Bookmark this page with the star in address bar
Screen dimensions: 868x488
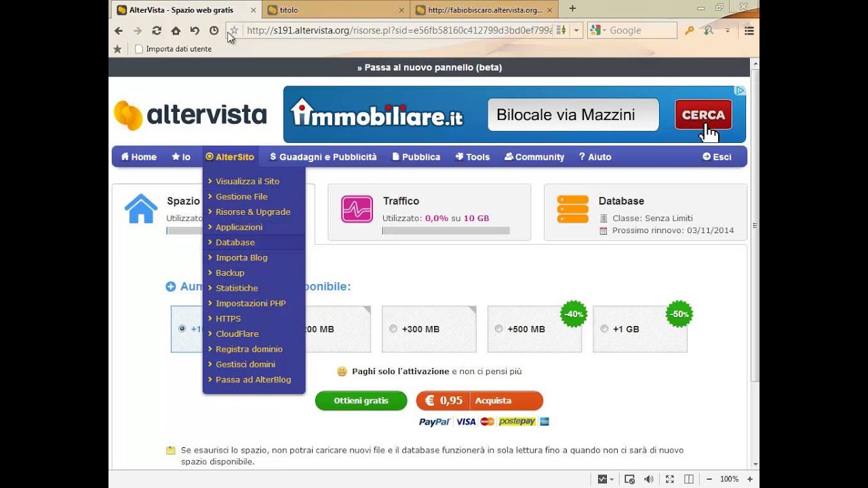pyautogui.click(x=235, y=30)
